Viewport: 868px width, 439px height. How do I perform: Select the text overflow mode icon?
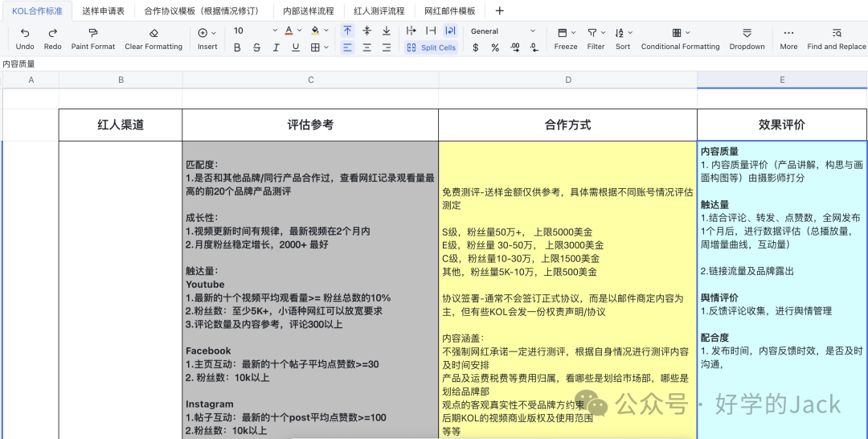pyautogui.click(x=411, y=31)
